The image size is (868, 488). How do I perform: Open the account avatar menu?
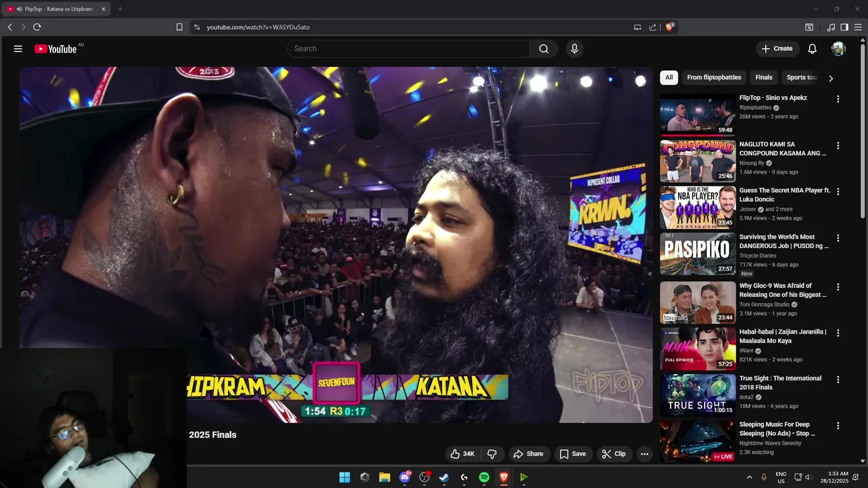(838, 49)
